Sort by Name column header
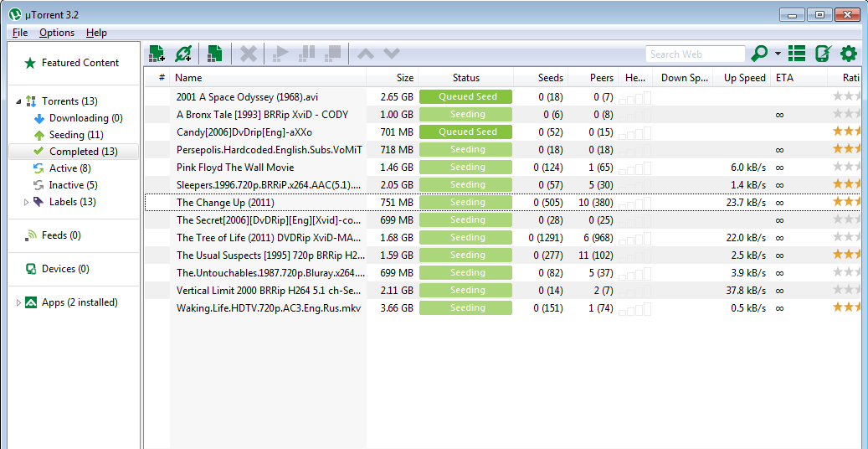Viewport: 868px width, 449px height. (268, 78)
